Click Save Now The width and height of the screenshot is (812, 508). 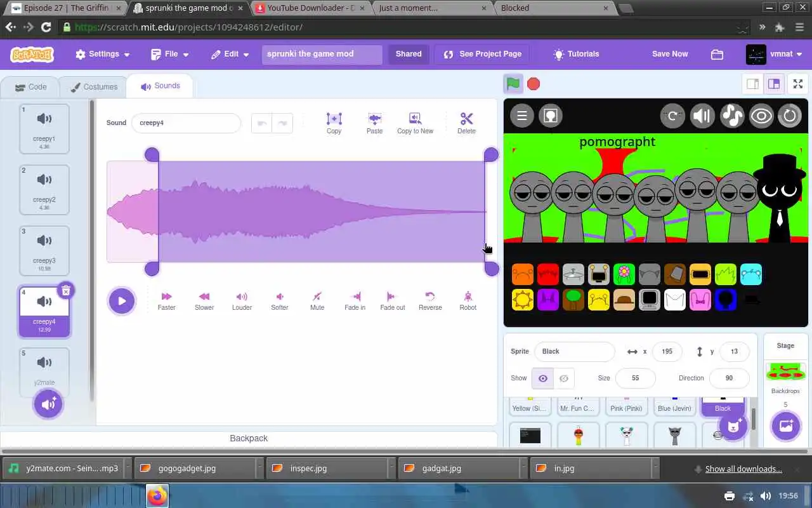tap(670, 54)
